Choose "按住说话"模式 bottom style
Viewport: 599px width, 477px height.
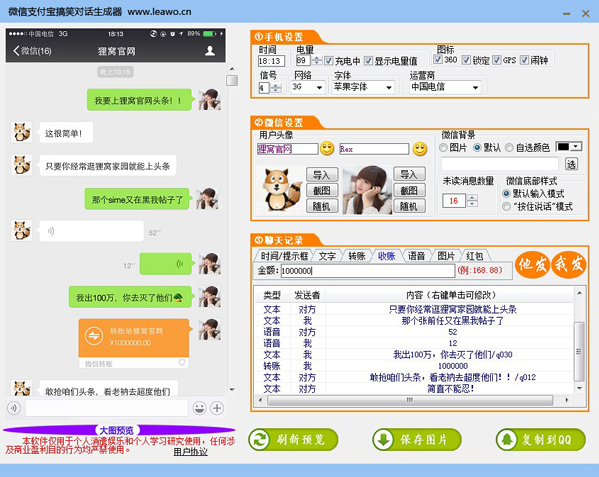(507, 207)
